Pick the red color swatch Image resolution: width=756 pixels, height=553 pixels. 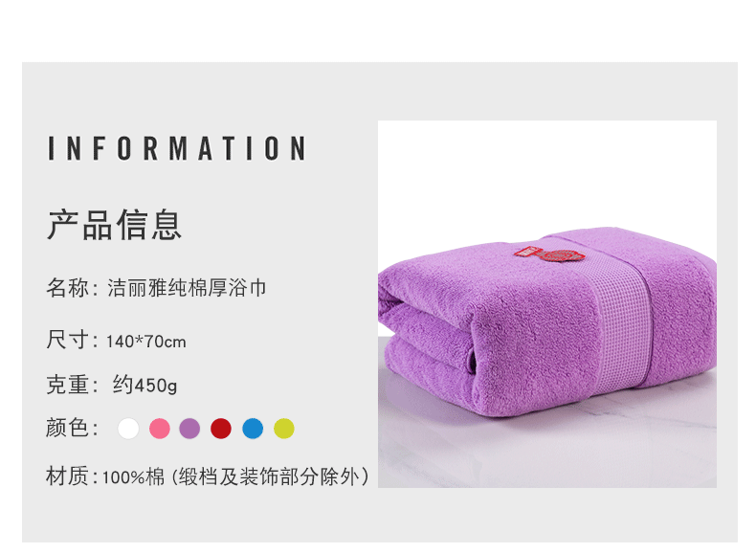[221, 429]
